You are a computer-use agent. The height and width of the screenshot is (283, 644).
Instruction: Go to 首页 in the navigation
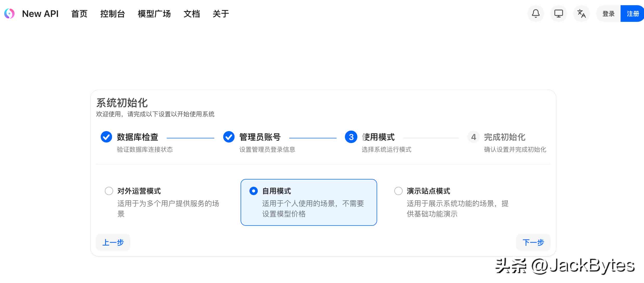point(79,14)
